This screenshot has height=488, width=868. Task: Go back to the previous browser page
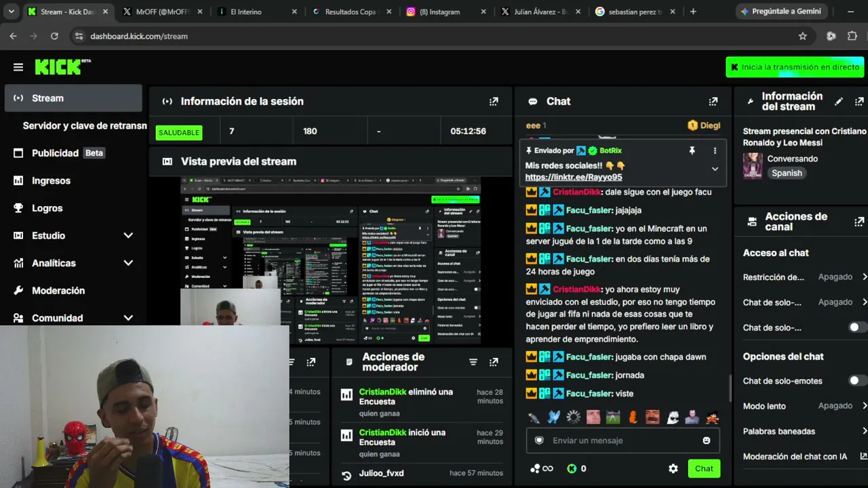(x=13, y=36)
